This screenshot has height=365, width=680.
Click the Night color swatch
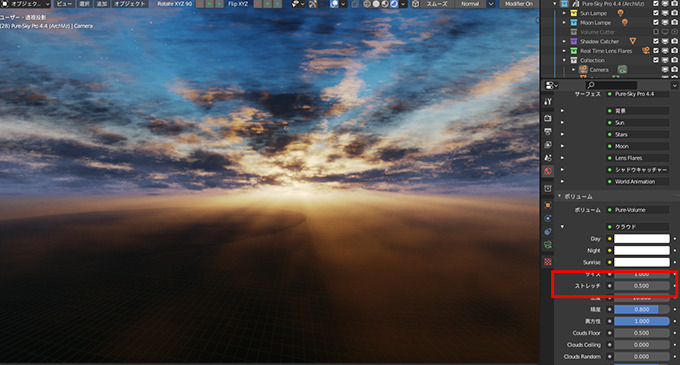(x=641, y=250)
